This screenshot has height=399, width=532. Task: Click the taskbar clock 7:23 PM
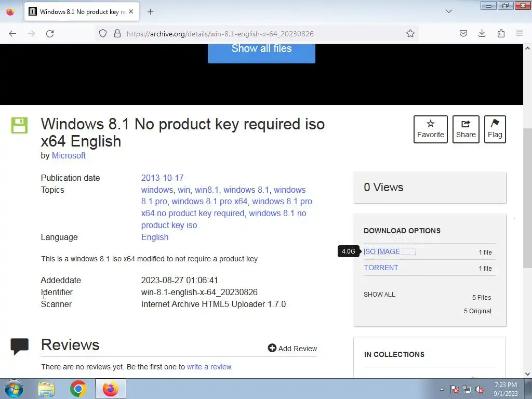[506, 389]
